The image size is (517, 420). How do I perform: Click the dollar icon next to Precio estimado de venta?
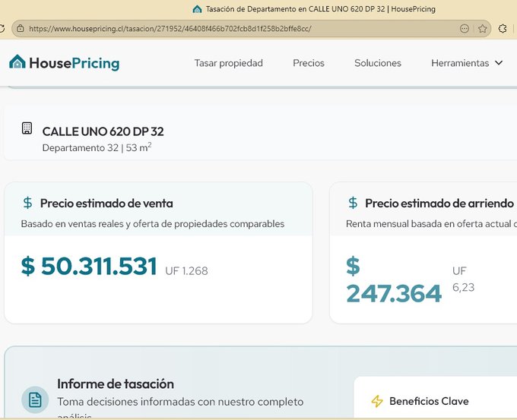pos(28,203)
